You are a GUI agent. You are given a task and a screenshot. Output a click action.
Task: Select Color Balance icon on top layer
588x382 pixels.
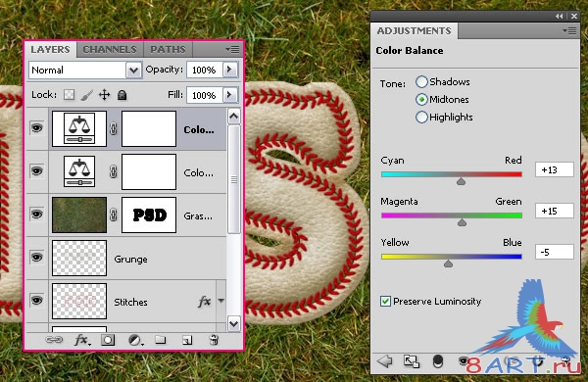(x=79, y=128)
